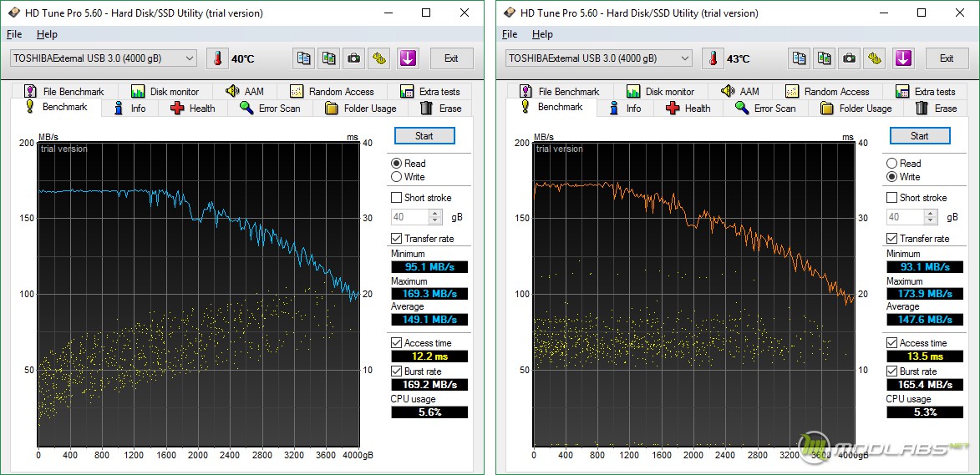Viewport: 980px width, 475px height.
Task: Enable Short stroke in left window
Action: pos(396,198)
